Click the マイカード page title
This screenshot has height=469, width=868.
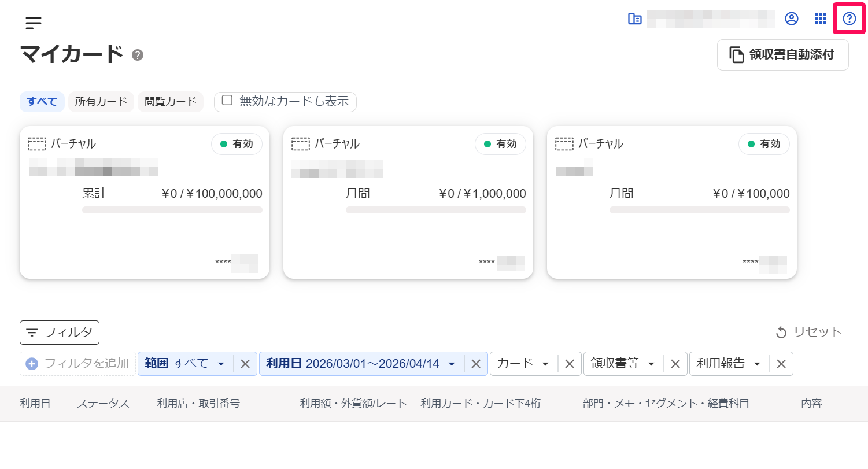click(72, 54)
